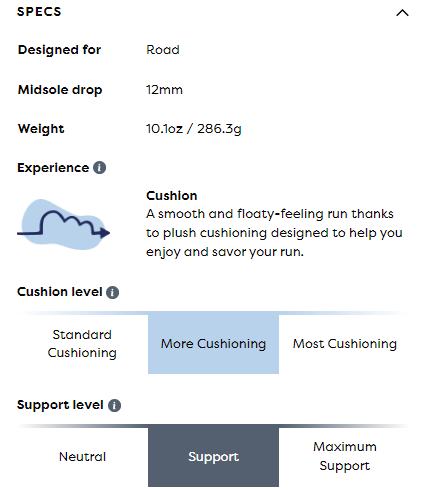Click the smooth and floaty-feeling description
This screenshot has width=443, height=490.
pos(274,233)
